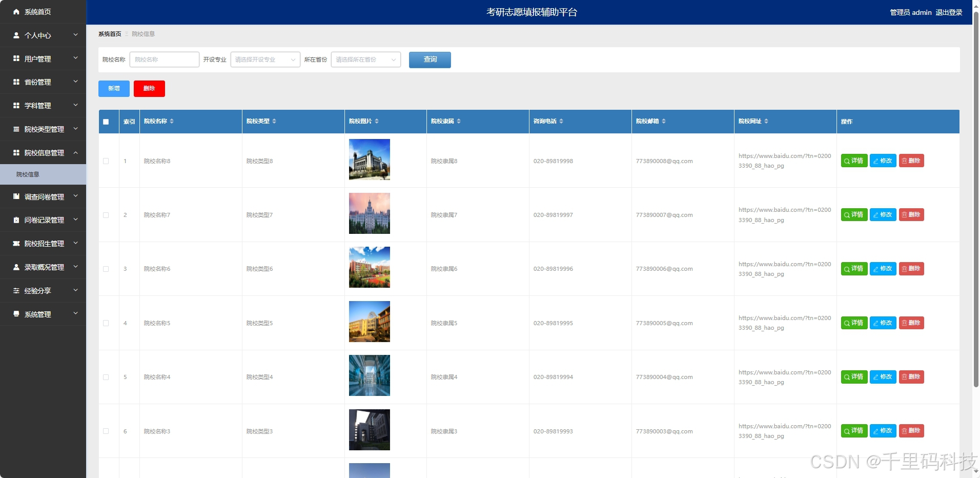Open 系统首页 in sidebar

coord(43,12)
